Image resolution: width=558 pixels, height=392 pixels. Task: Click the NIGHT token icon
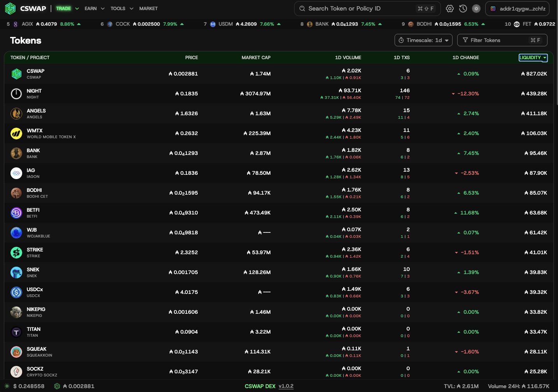(16, 94)
